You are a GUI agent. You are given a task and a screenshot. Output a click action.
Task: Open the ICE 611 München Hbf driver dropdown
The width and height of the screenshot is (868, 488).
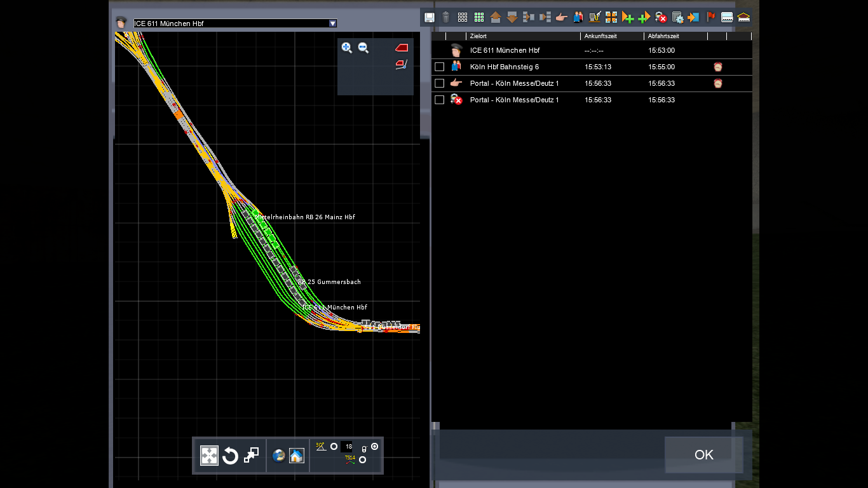(x=332, y=24)
